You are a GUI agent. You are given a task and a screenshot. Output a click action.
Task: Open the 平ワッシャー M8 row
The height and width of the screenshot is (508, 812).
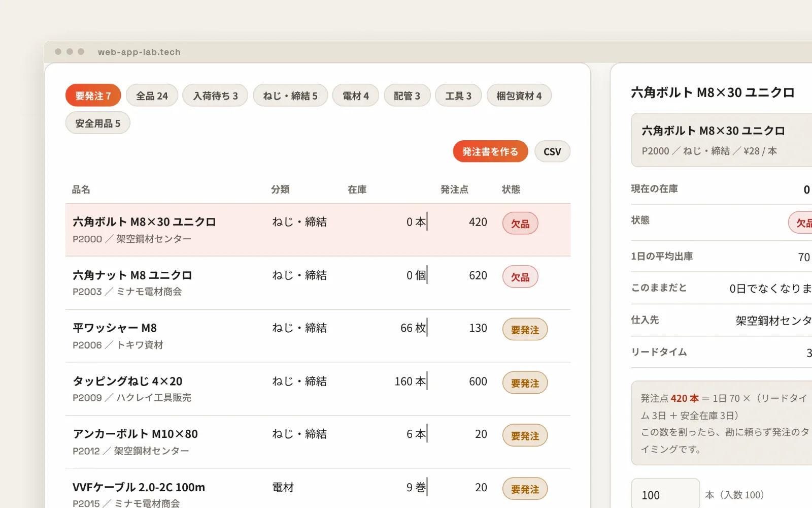coord(318,336)
